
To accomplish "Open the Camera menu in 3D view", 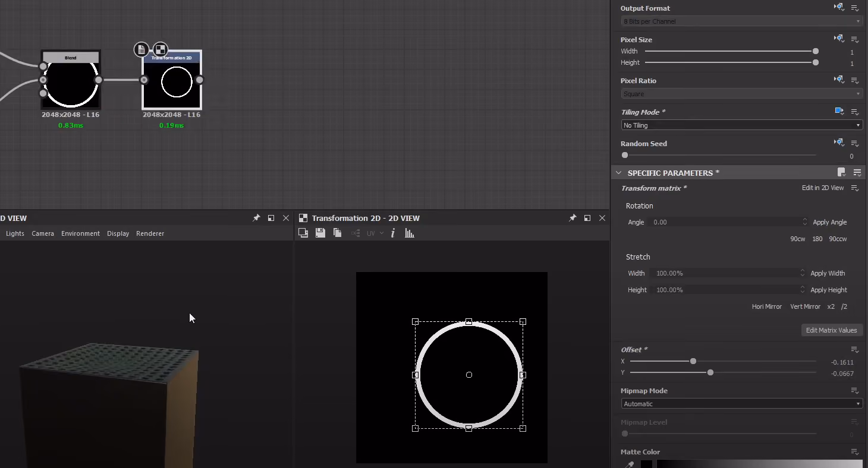I will (x=43, y=233).
